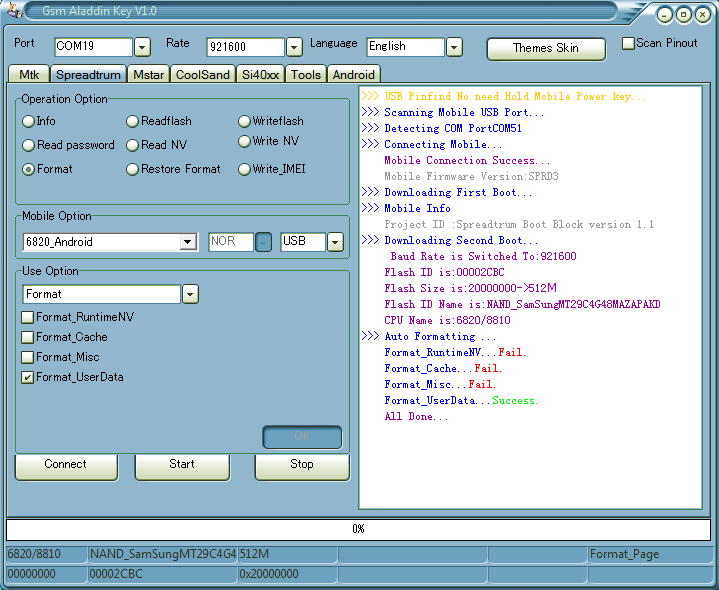This screenshot has height=590, width=719.
Task: Switch to the Android tab
Action: (x=354, y=75)
